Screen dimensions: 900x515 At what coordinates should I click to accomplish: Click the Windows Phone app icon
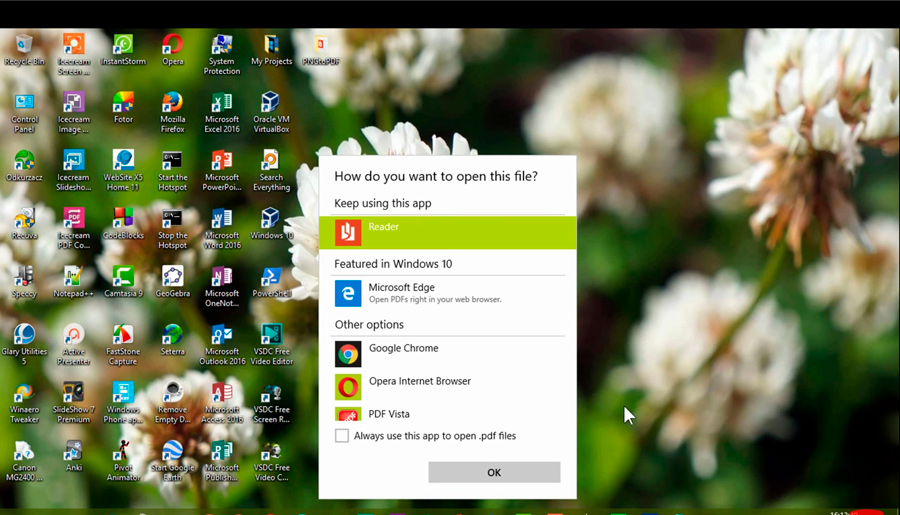pos(123,403)
